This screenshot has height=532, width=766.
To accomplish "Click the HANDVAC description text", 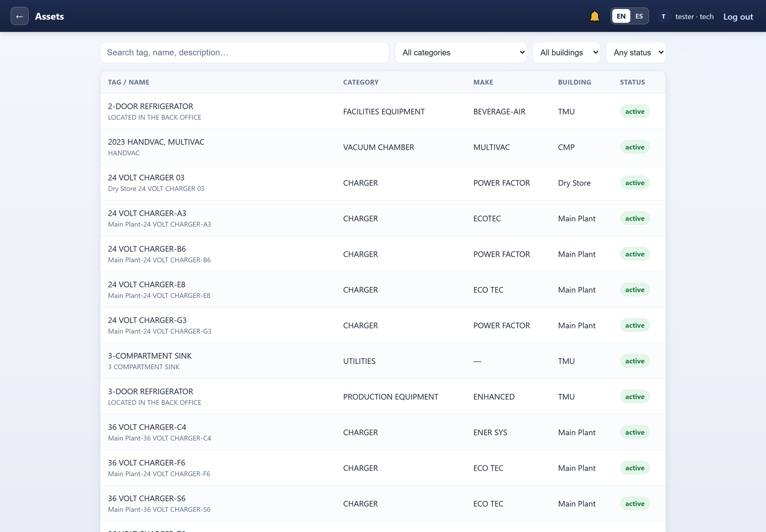I will [x=124, y=153].
